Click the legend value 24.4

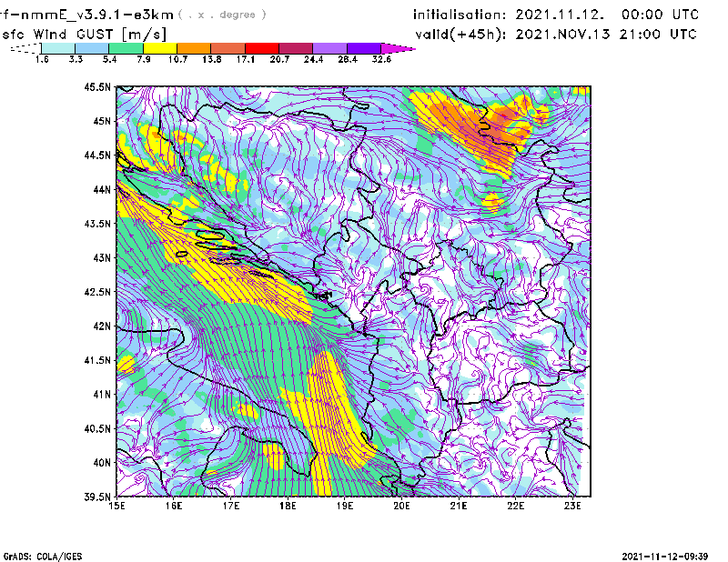point(313,59)
